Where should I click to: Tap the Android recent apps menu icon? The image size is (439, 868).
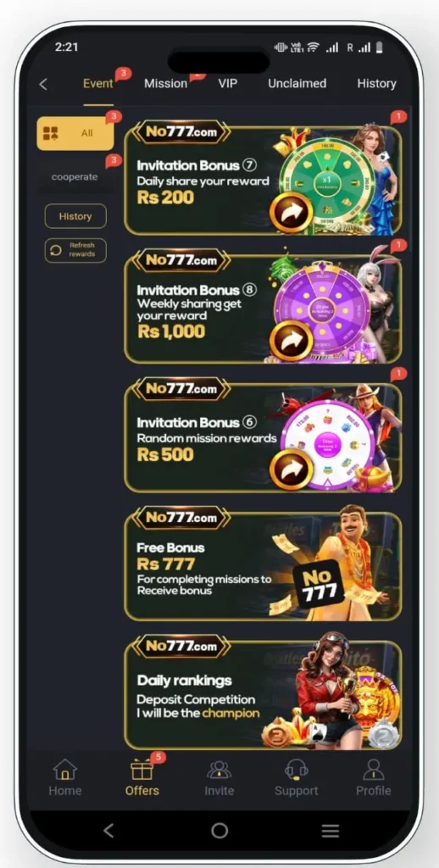[331, 831]
